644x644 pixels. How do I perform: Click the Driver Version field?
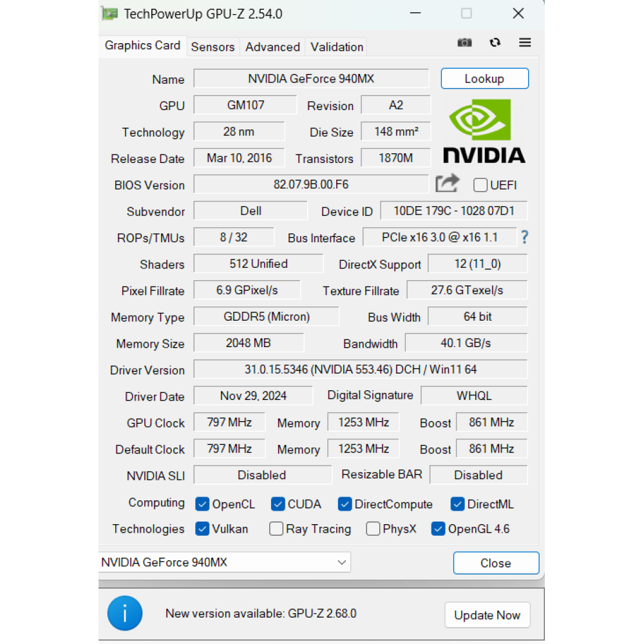tap(361, 369)
